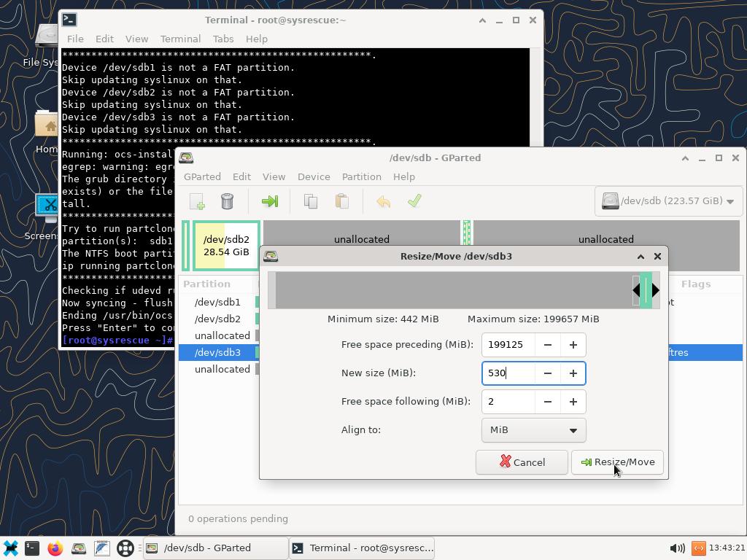Open the Terminal's Tabs menu
Screen dimensions: 747x560
tap(222, 39)
